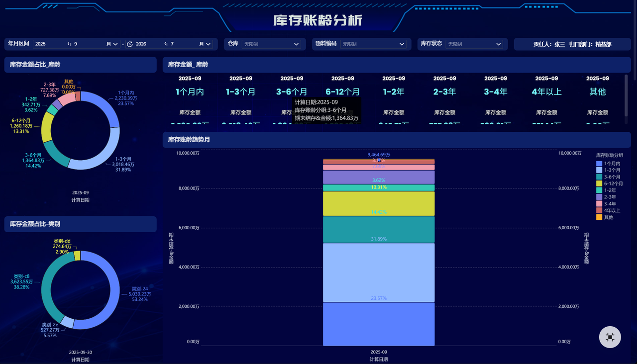Viewport: 637px width, 364px height.
Task: Open the start month dropdown chevron after 9 月
Action: [115, 44]
